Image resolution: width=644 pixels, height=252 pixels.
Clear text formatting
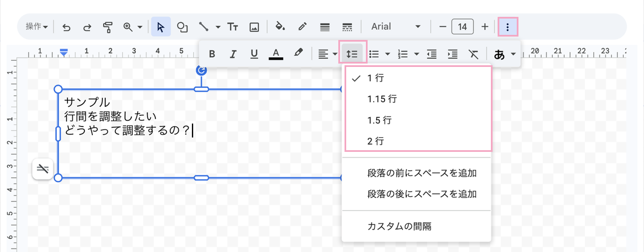pos(473,54)
